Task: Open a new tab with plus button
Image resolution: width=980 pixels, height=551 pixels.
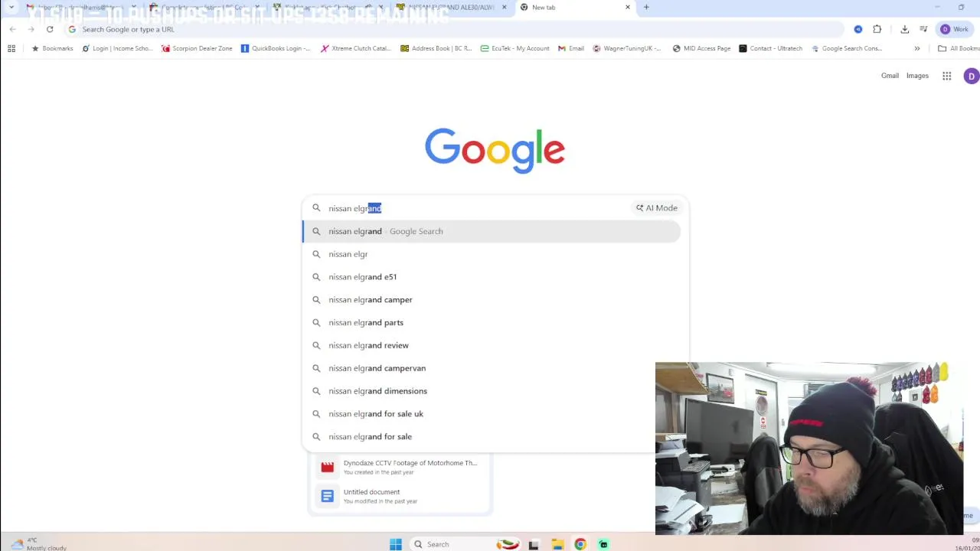Action: (646, 8)
